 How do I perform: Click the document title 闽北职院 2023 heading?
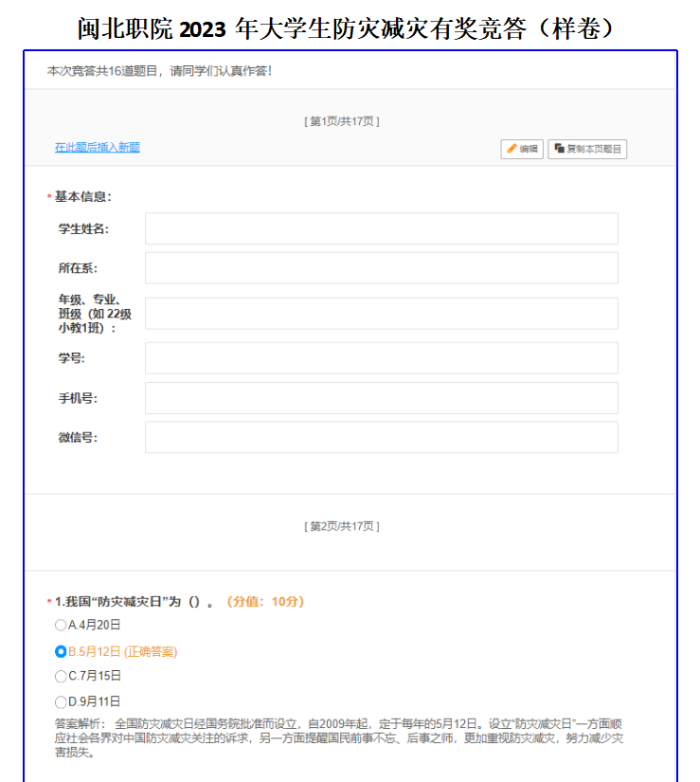point(349,28)
